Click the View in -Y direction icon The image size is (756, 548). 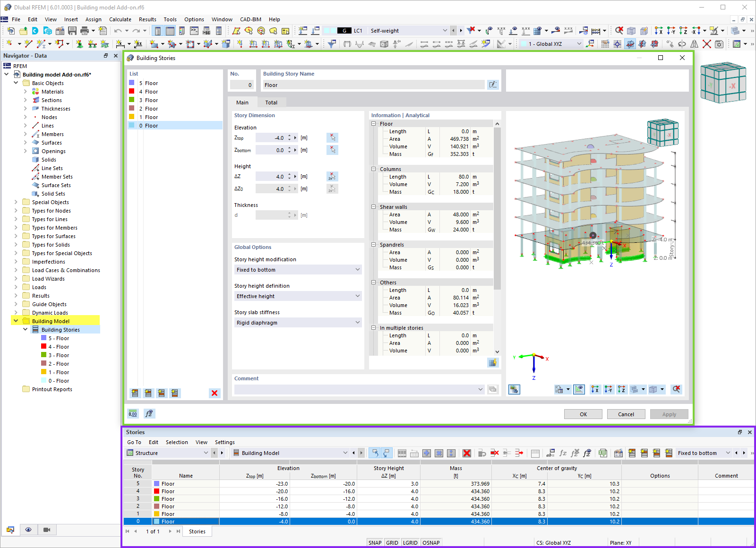pos(608,390)
